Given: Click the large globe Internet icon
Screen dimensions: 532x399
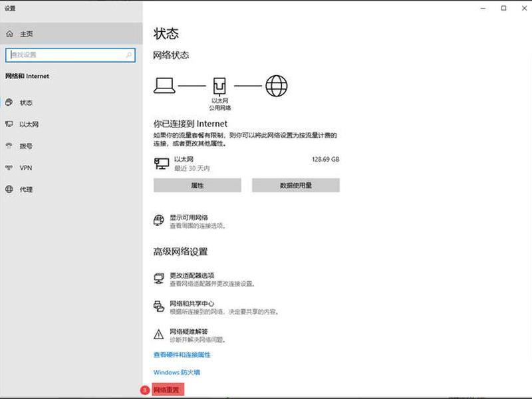Looking at the screenshot, I should tap(276, 86).
